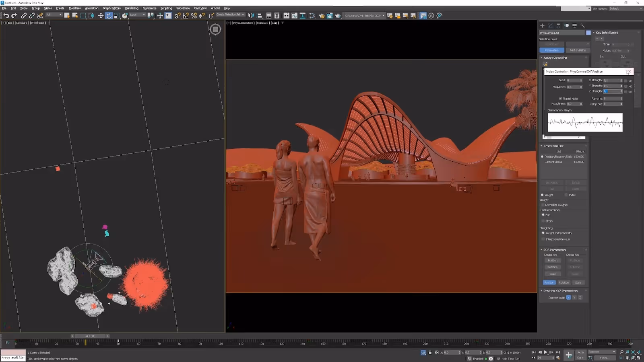Screen dimensions: 644x362
Task: Open Select by Name dialog icon
Action: click(x=75, y=16)
